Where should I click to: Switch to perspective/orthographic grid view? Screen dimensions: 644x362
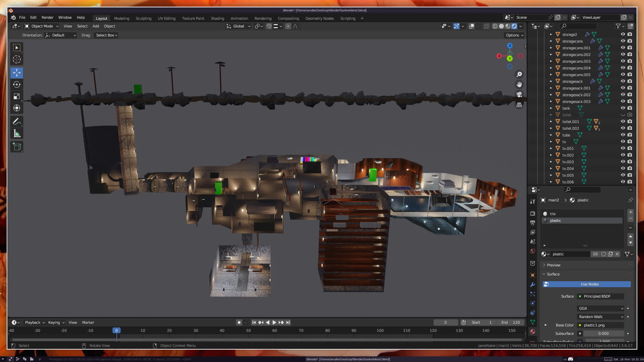point(519,105)
